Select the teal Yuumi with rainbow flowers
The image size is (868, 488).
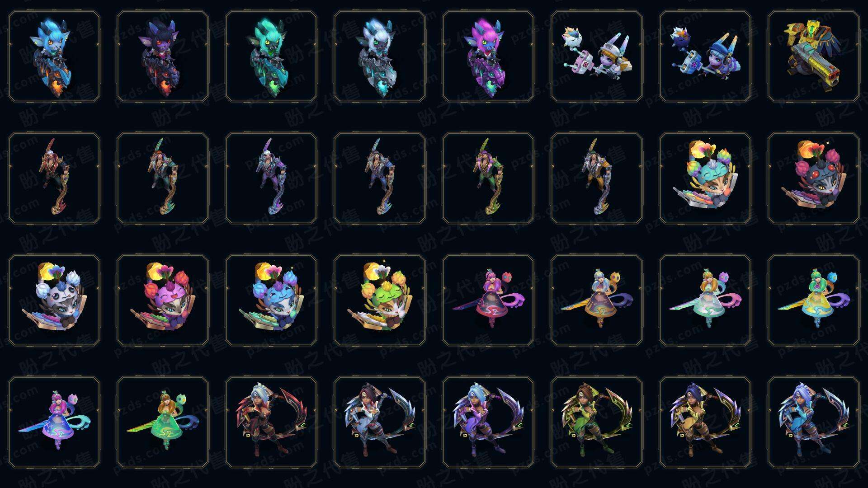coord(705,178)
